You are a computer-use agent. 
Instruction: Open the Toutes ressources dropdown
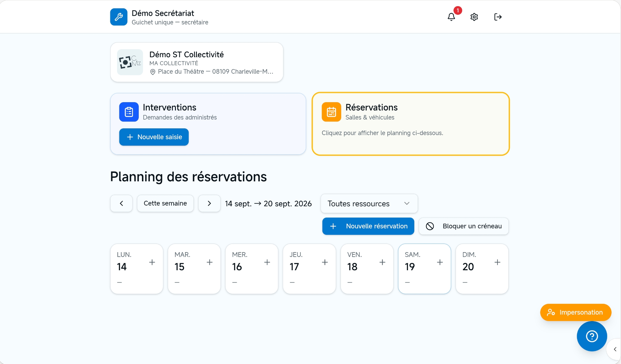pos(369,203)
